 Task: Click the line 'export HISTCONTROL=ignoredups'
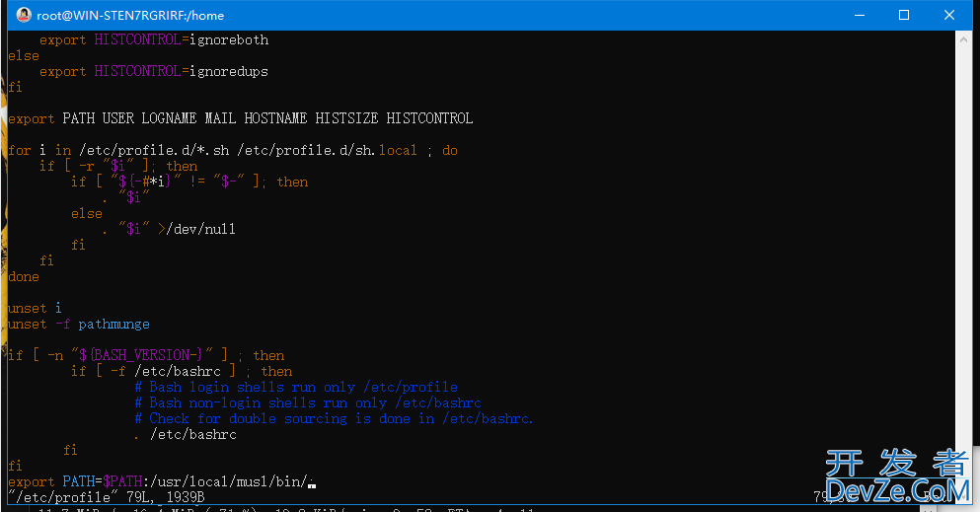[154, 72]
